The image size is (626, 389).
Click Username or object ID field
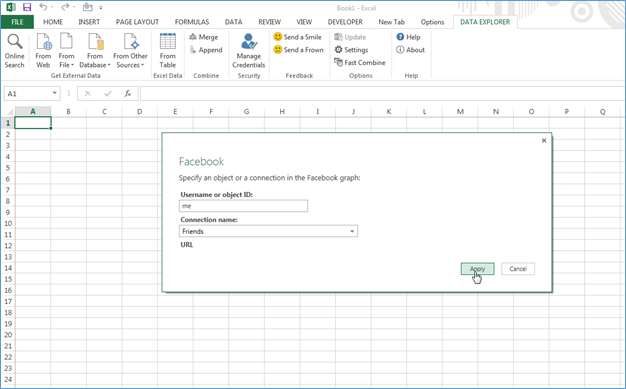pos(244,206)
